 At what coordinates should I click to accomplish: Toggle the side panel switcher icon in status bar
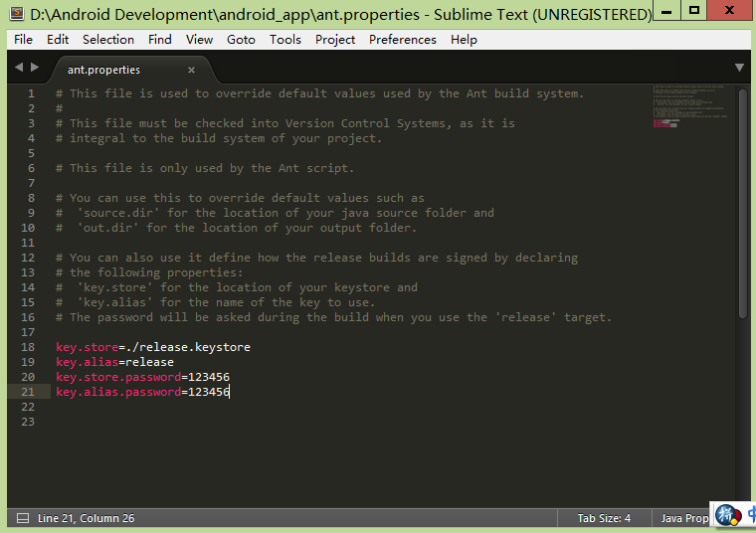click(x=22, y=518)
